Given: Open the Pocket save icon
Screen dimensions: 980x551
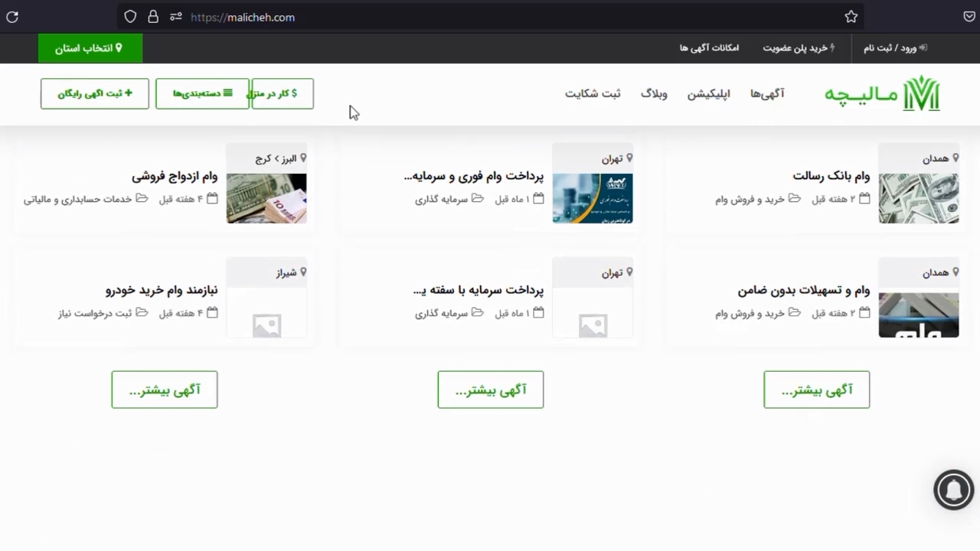Looking at the screenshot, I should pyautogui.click(x=969, y=17).
